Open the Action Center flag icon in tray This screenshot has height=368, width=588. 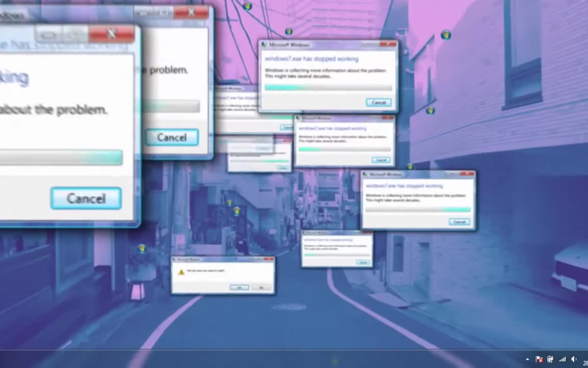[538, 359]
